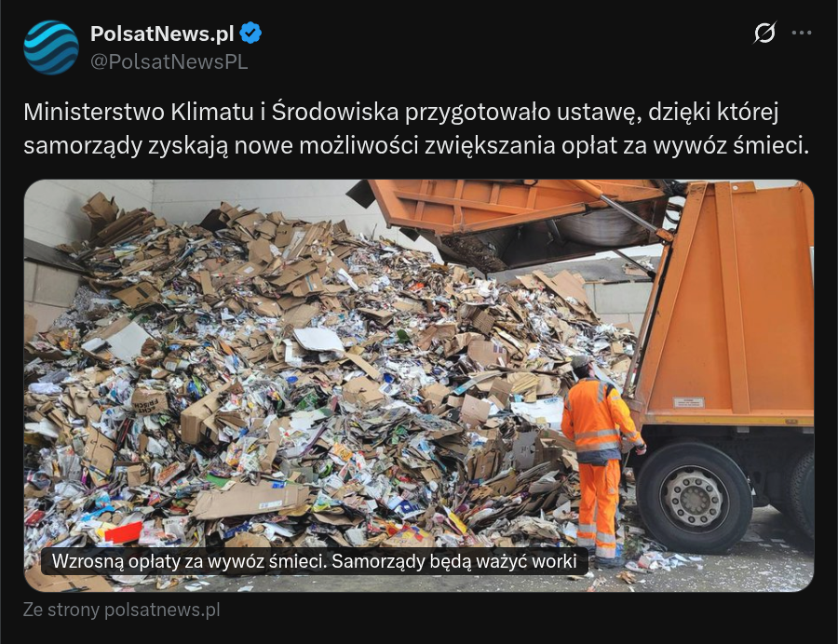The image size is (838, 644).
Task: Click the large white sheet atop the cardboard pile
Action: (x=318, y=339)
